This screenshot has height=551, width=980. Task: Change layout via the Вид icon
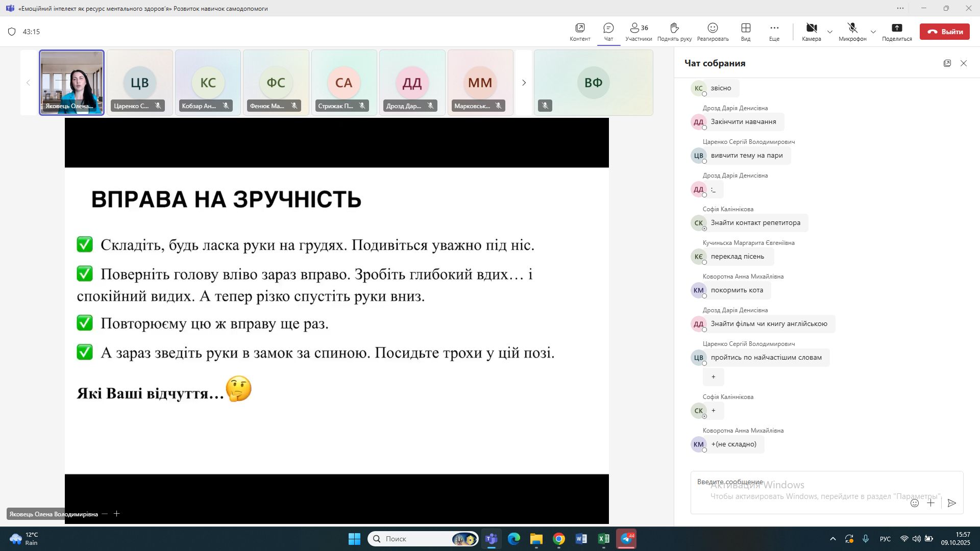click(x=746, y=32)
